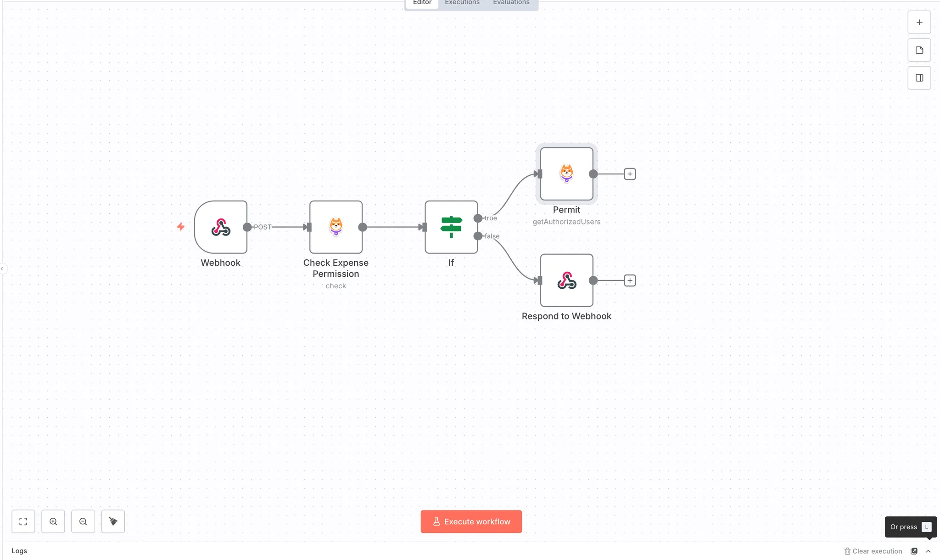
Task: Select the Respond to Webhook node
Action: coord(566,280)
